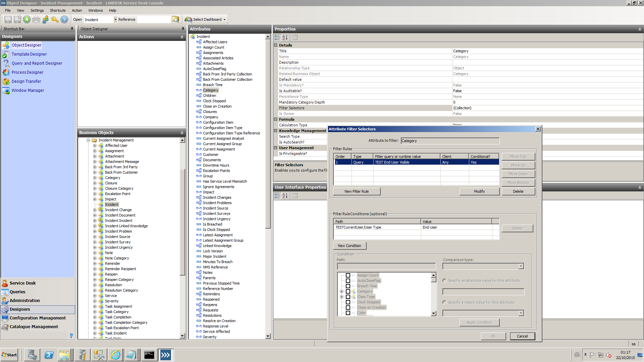This screenshot has height=362, width=644.
Task: Click the reference search folder icon
Action: tap(175, 19)
